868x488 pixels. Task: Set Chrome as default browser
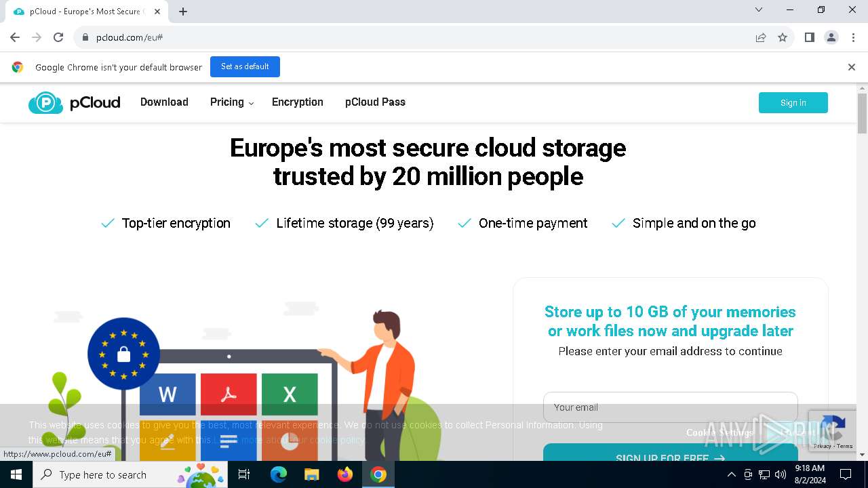(x=245, y=67)
